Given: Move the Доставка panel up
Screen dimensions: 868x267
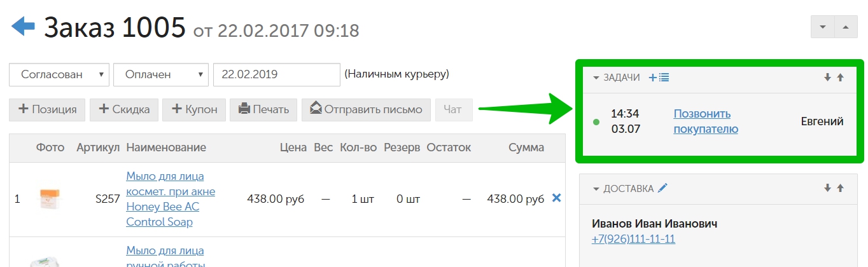Looking at the screenshot, I should (x=840, y=188).
